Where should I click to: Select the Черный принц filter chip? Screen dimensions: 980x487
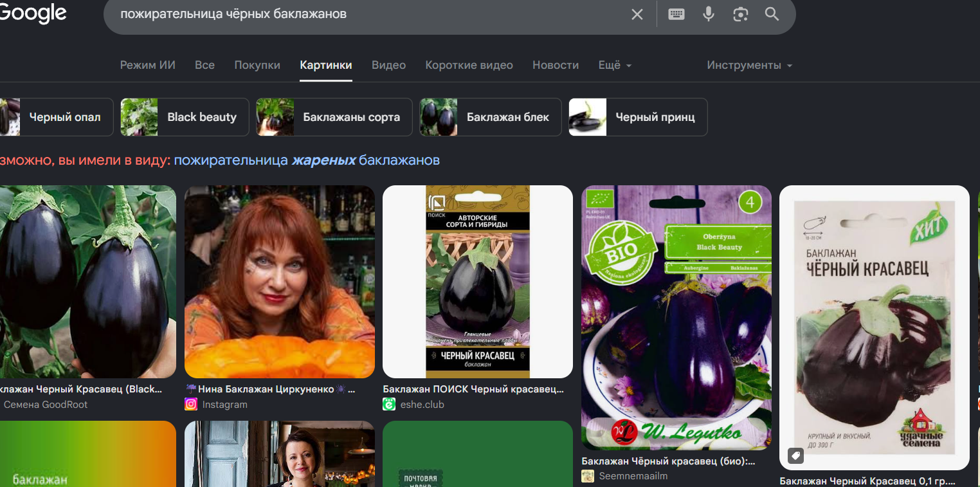click(x=638, y=117)
